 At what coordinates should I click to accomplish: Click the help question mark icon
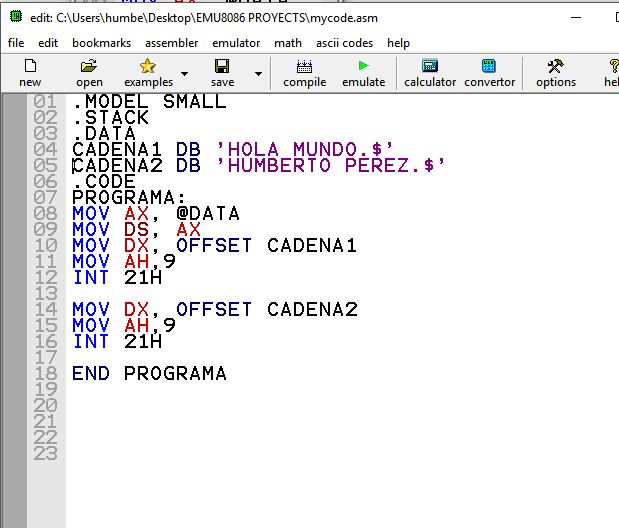[x=614, y=66]
